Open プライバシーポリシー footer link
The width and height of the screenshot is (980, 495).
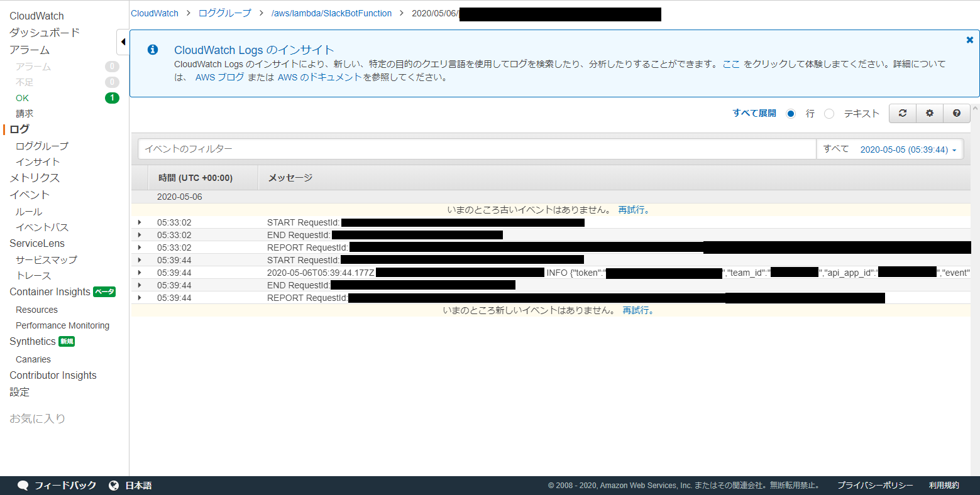(875, 486)
